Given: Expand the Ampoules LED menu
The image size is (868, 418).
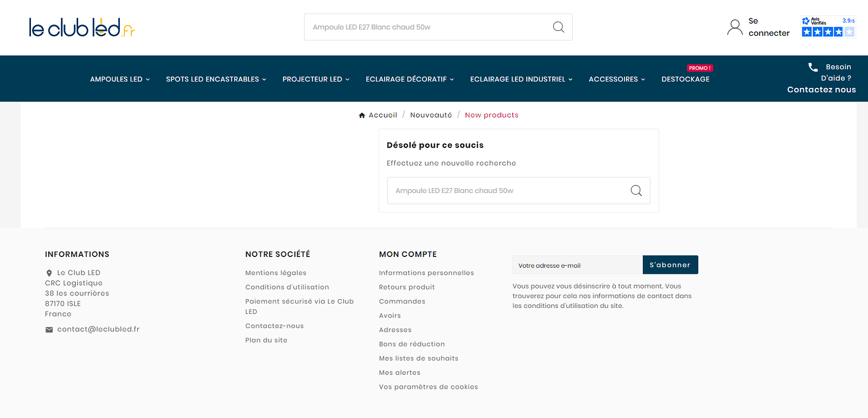Looking at the screenshot, I should tap(120, 79).
